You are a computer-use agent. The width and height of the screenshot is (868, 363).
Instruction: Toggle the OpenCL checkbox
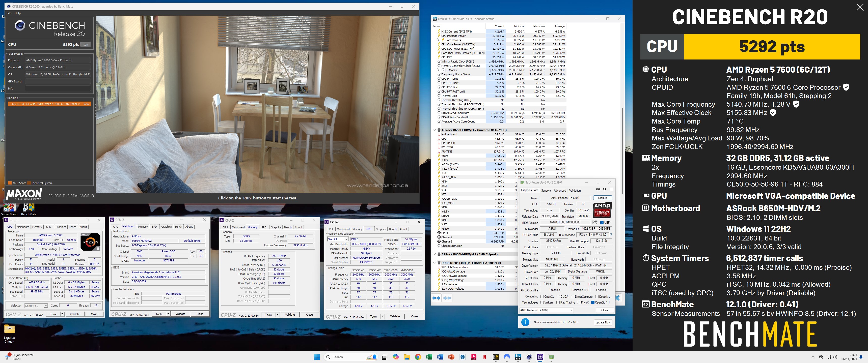[x=542, y=297]
